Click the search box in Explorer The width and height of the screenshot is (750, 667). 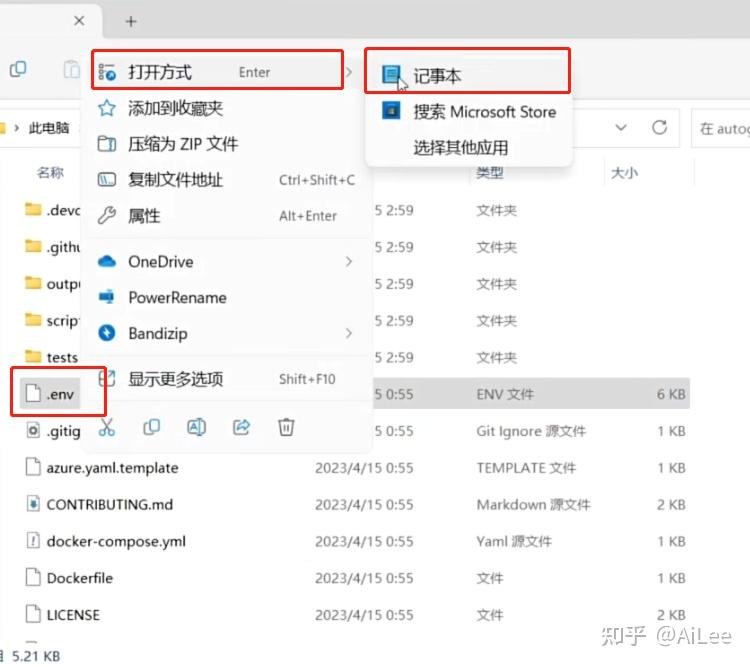coord(721,128)
